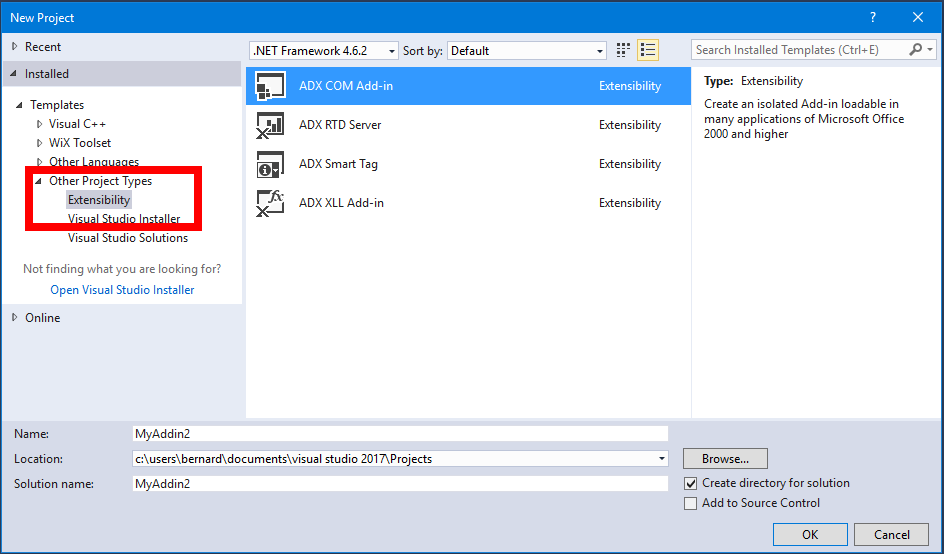The width and height of the screenshot is (944, 554).
Task: Select the ADX RTD Server template icon
Action: point(270,125)
